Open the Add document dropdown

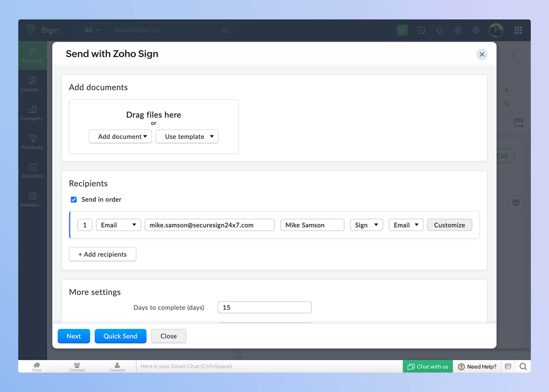tap(120, 137)
